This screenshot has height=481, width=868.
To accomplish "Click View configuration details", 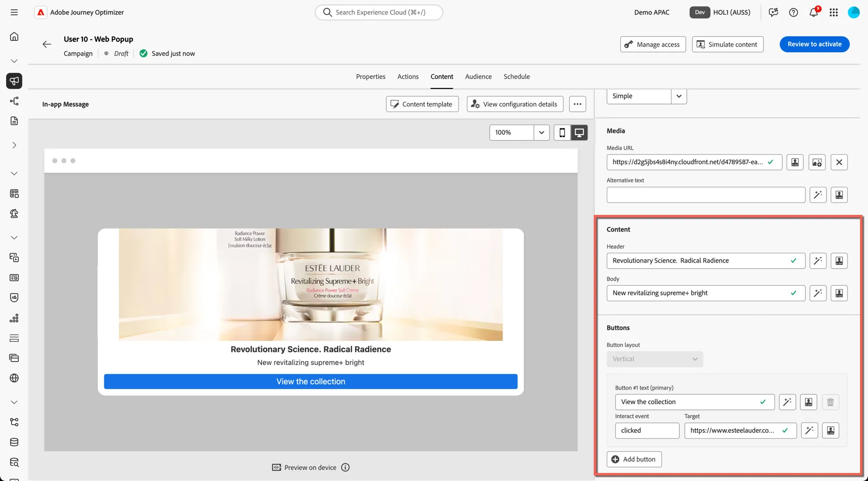I will [x=515, y=104].
